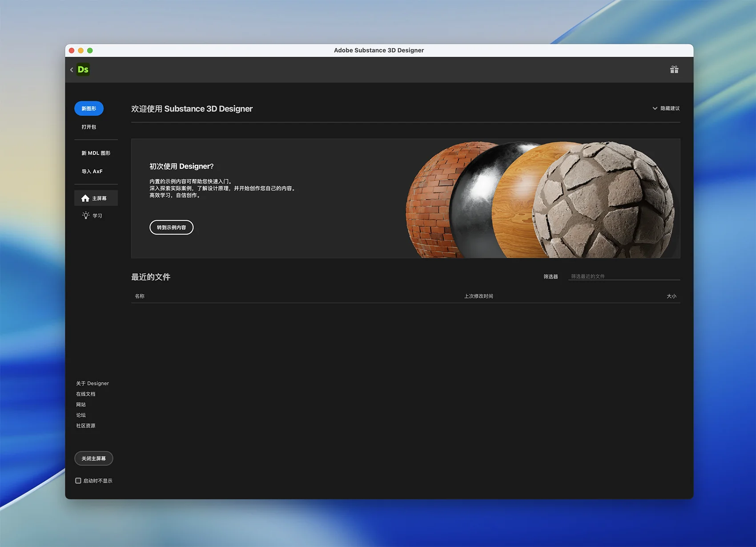Click the 关闭主屏幕 button

tap(93, 458)
